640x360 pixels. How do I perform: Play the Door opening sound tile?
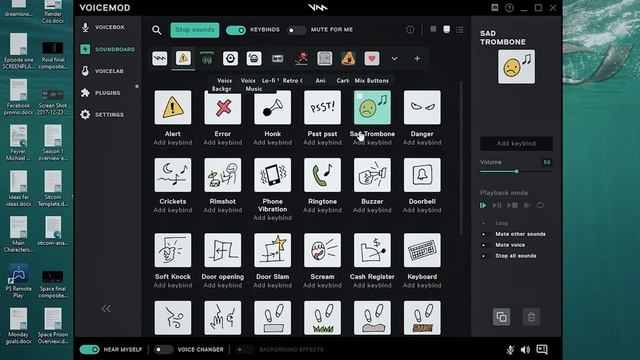[222, 250]
